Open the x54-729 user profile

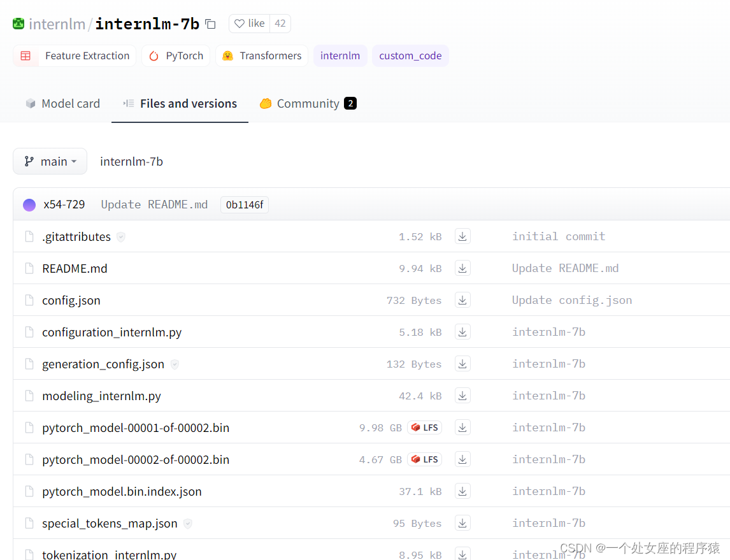[64, 205]
